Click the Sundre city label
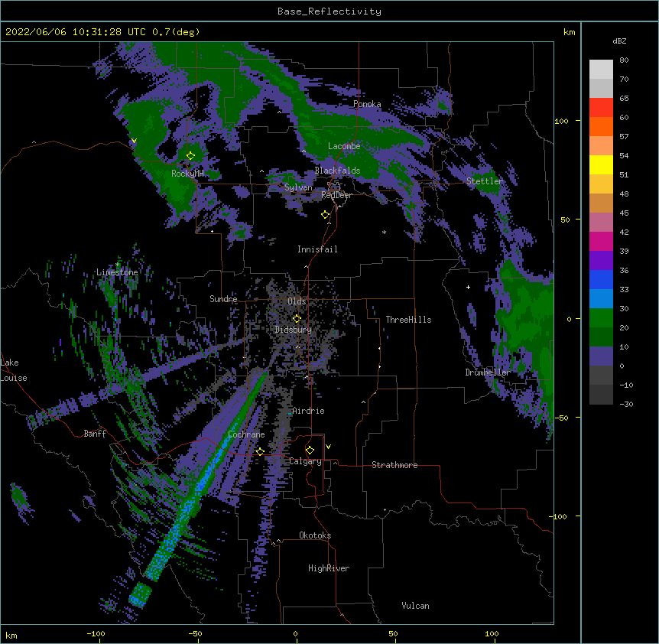Viewport: 659px width, 644px height. coord(223,299)
